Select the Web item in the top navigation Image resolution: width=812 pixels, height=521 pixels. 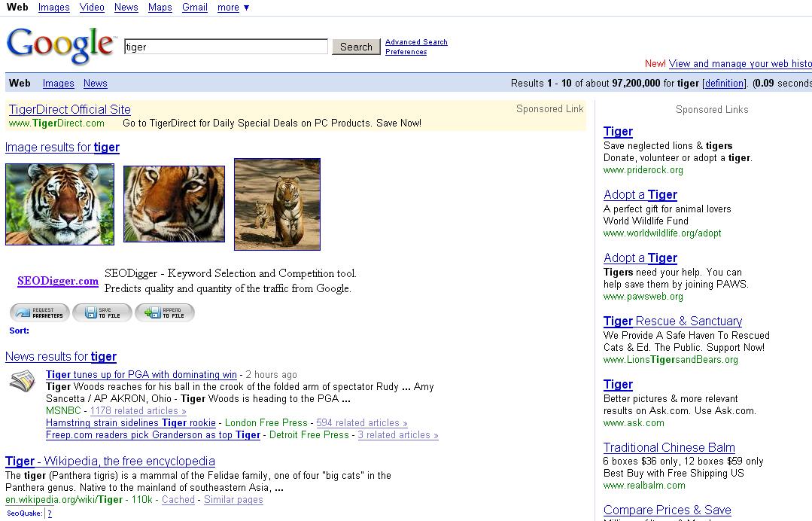pos(17,8)
